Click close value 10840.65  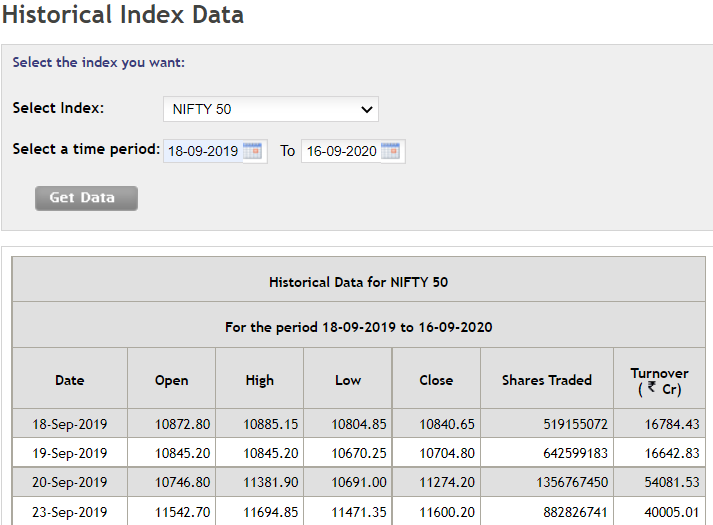447,424
